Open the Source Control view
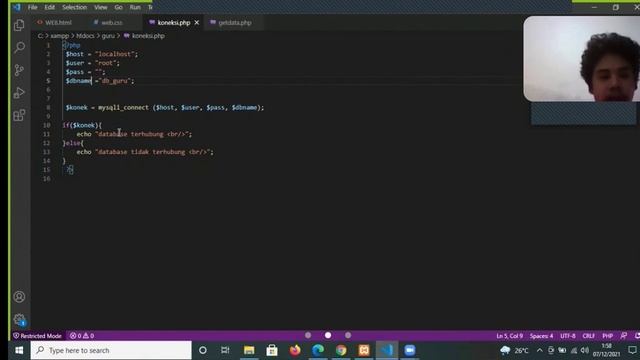This screenshot has height=360, width=640. coord(19,70)
